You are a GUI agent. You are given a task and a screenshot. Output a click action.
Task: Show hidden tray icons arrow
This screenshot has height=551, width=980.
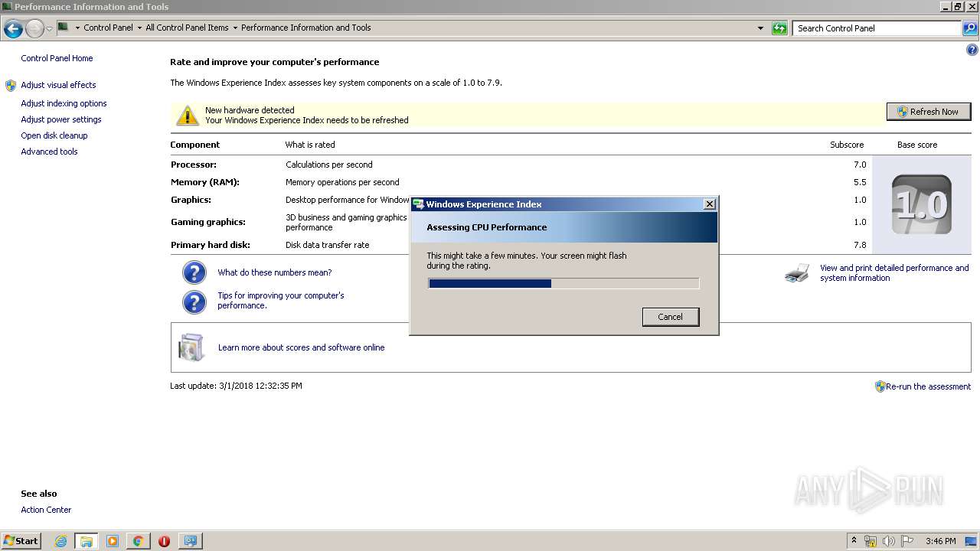[x=854, y=540]
